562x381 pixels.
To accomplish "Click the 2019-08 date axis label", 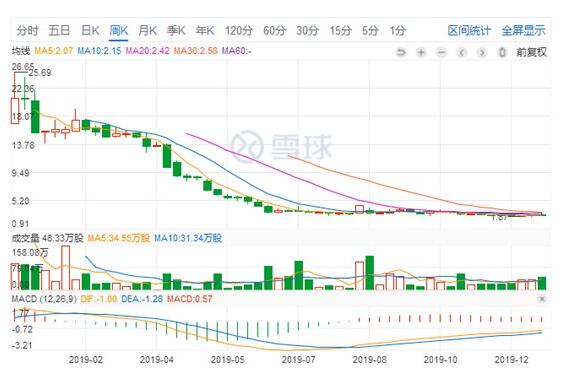I will tap(370, 359).
